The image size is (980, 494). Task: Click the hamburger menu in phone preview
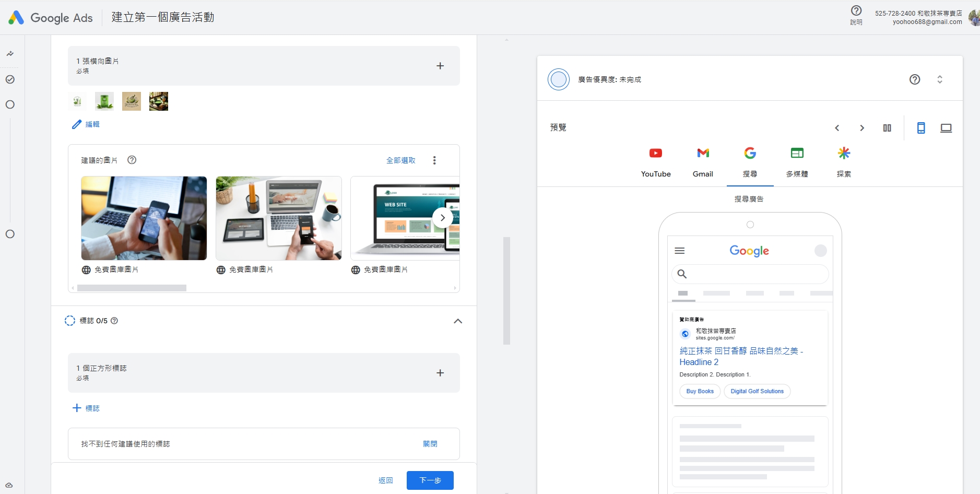click(x=680, y=251)
